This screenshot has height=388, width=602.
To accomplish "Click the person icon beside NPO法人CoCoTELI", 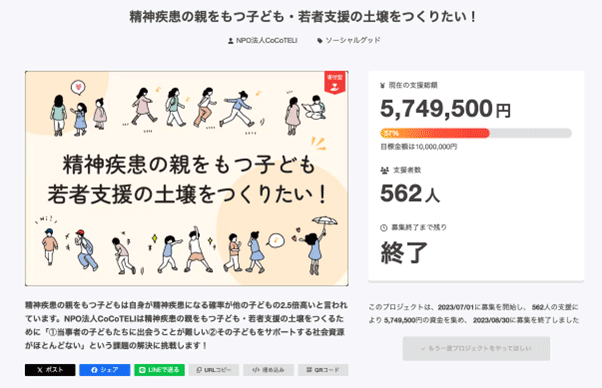I will (231, 41).
